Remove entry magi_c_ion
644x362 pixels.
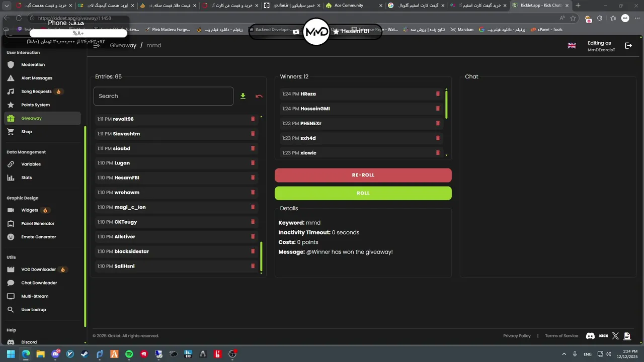253,207
